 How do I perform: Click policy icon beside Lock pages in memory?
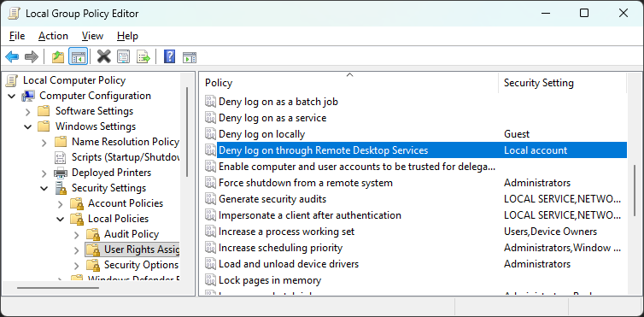(210, 280)
